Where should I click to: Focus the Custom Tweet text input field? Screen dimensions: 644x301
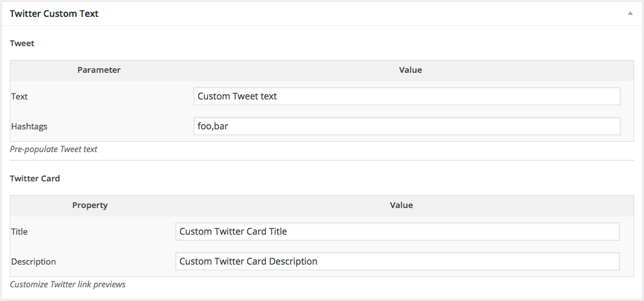[407, 96]
